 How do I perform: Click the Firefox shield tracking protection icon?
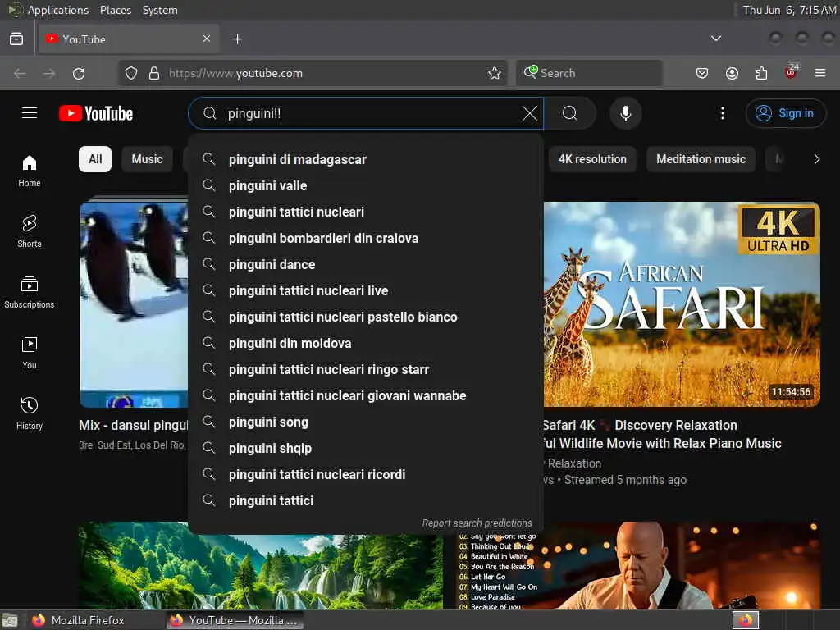pyautogui.click(x=131, y=73)
